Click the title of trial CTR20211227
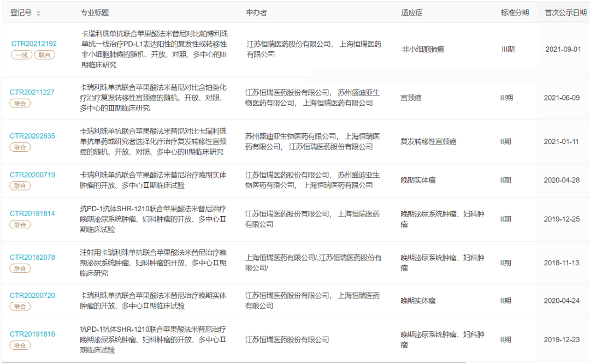The height and width of the screenshot is (364, 590). click(x=153, y=98)
